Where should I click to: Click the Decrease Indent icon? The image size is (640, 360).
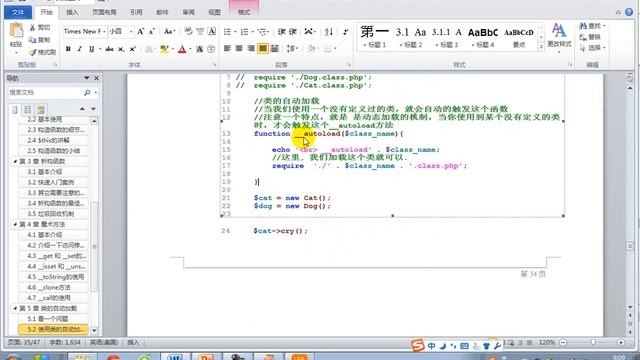(281, 32)
